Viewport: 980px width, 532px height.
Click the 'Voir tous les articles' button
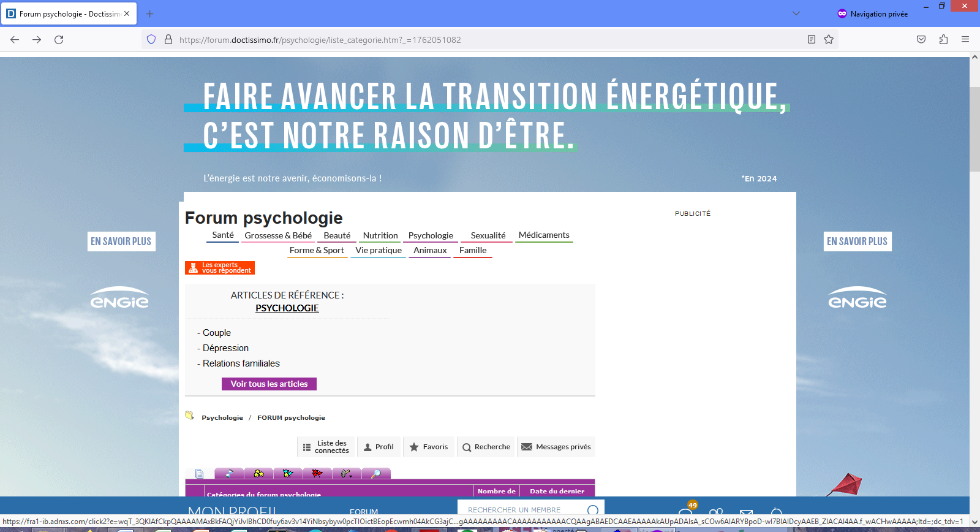269,384
